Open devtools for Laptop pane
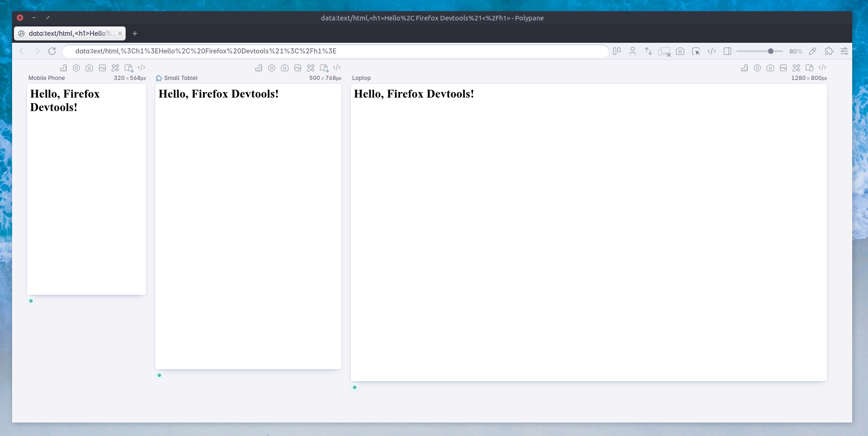This screenshot has height=436, width=868. 822,68
